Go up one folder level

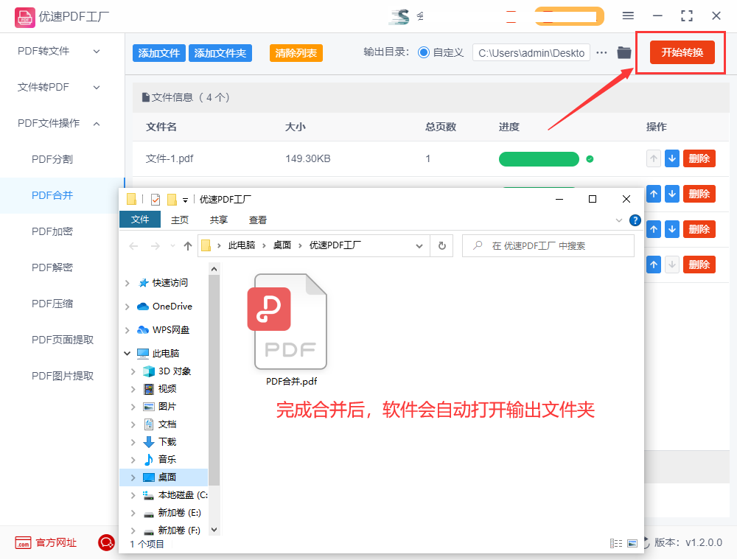[188, 245]
